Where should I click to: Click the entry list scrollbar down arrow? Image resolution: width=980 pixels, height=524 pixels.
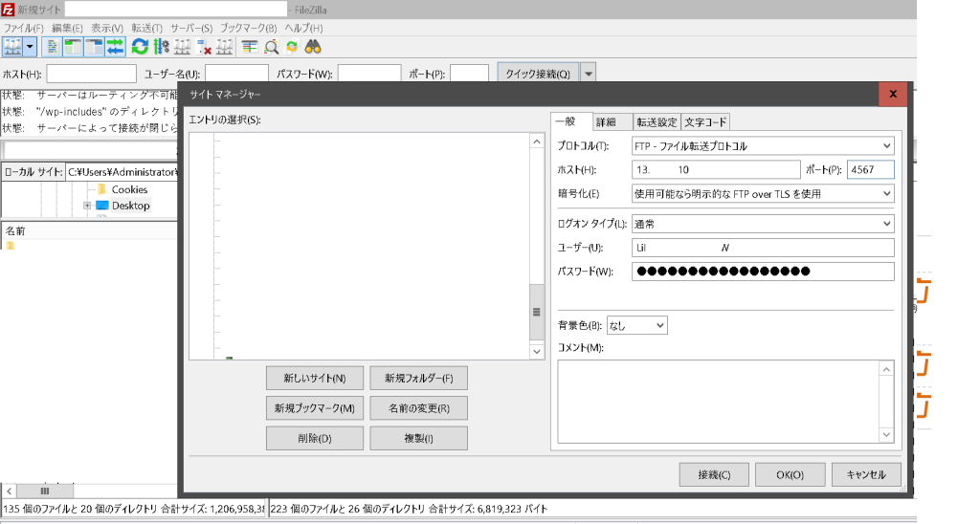tap(537, 352)
